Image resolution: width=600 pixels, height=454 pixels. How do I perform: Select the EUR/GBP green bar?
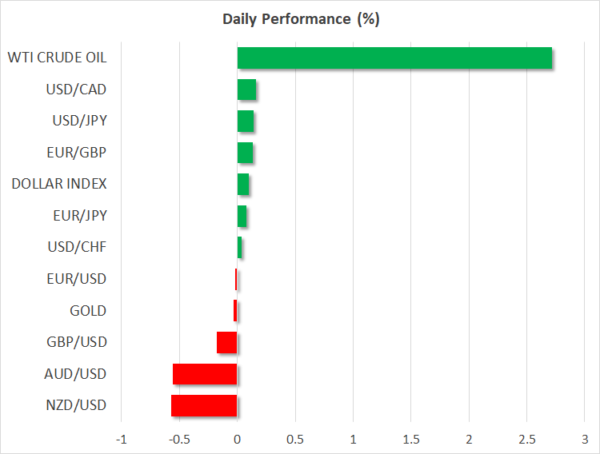click(245, 153)
